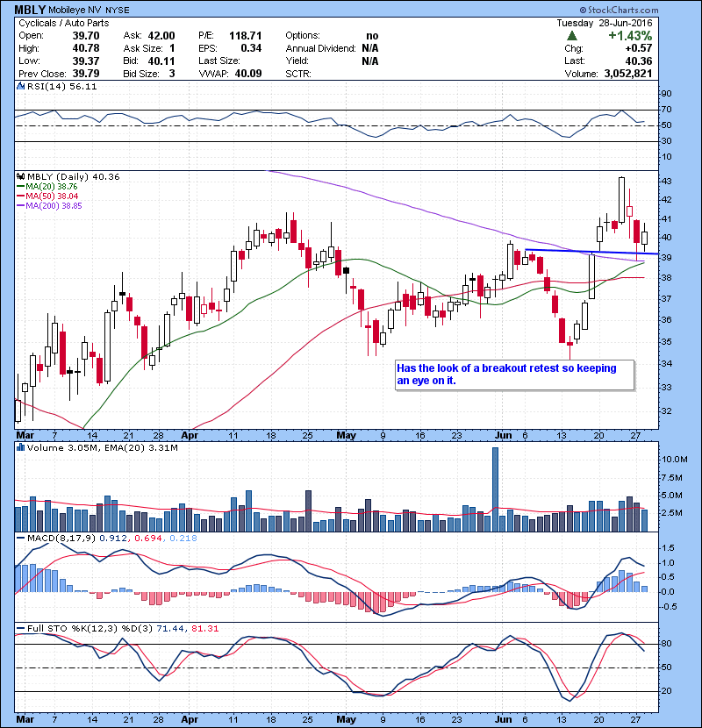Click the Options value no

(372, 36)
